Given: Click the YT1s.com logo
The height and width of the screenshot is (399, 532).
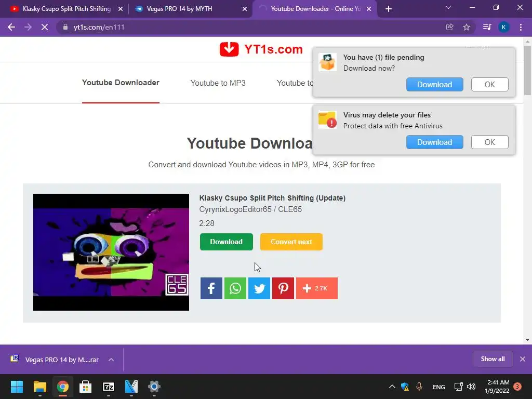Looking at the screenshot, I should point(261,49).
